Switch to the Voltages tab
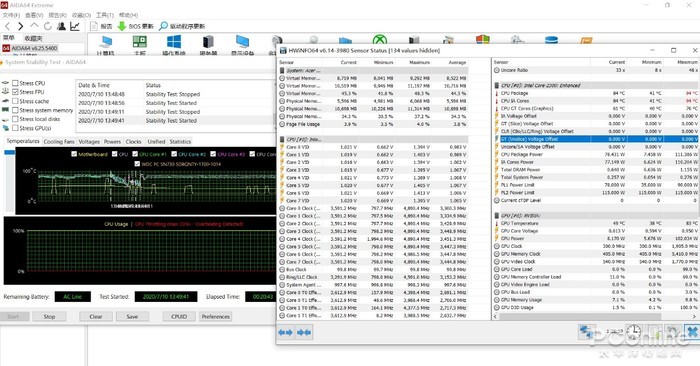Image resolution: width=700 pixels, height=366 pixels. coord(89,141)
